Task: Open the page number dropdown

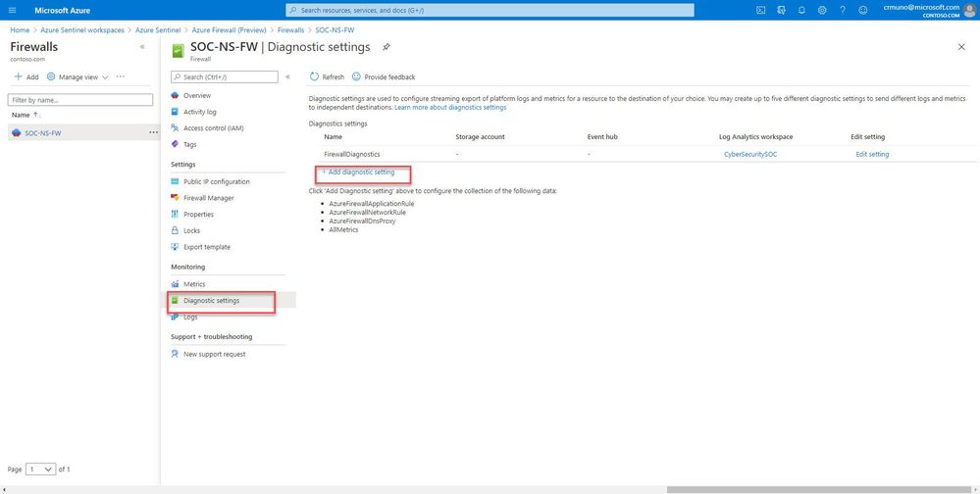Action: tap(40, 469)
